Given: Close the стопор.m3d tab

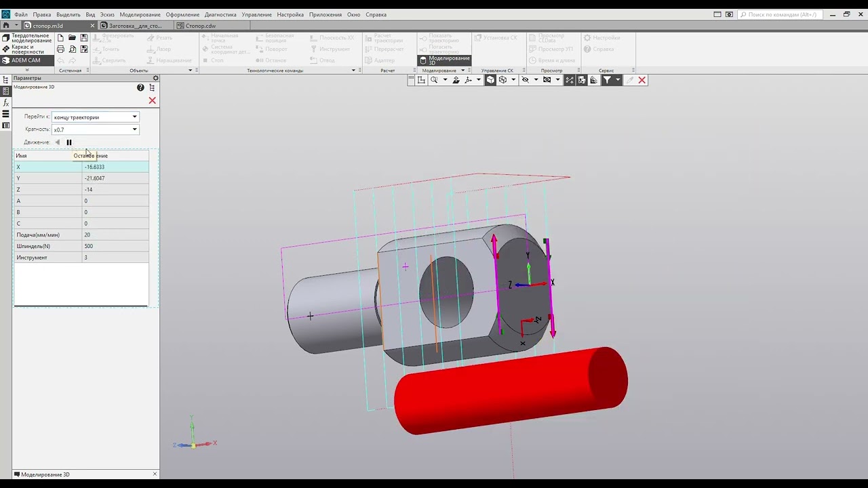Looking at the screenshot, I should click(92, 26).
